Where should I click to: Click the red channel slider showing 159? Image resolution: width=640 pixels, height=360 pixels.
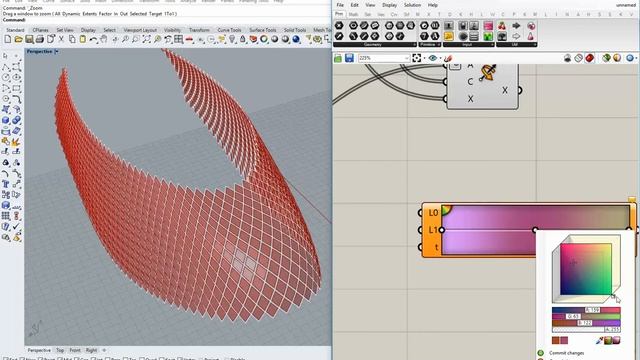[586, 310]
